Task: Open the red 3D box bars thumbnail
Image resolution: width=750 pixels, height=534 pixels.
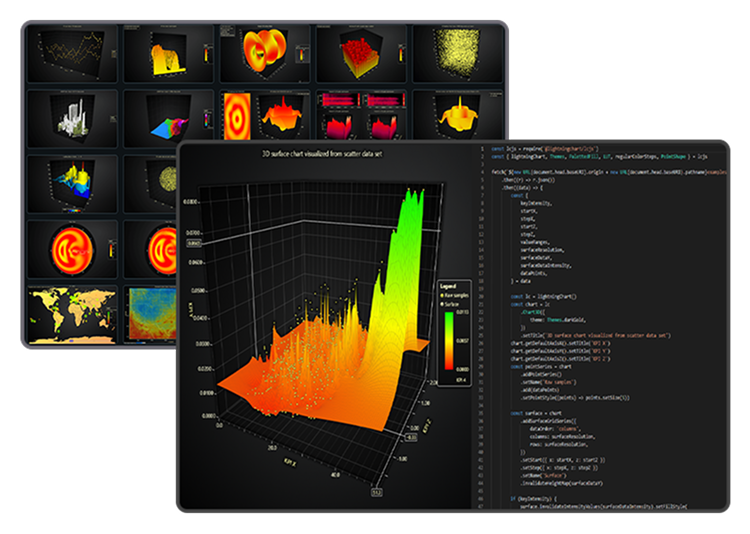Action: [361, 54]
